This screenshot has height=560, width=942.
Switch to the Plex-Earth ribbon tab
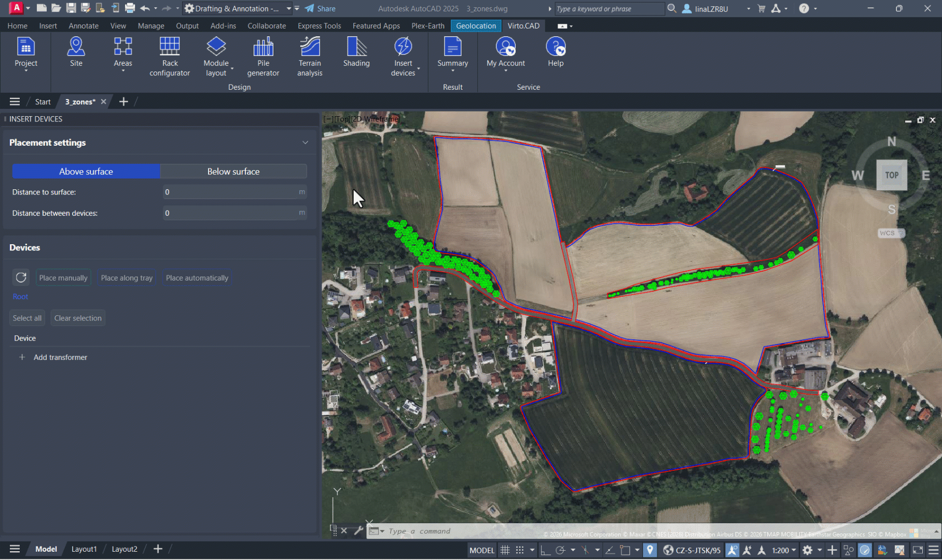[428, 26]
